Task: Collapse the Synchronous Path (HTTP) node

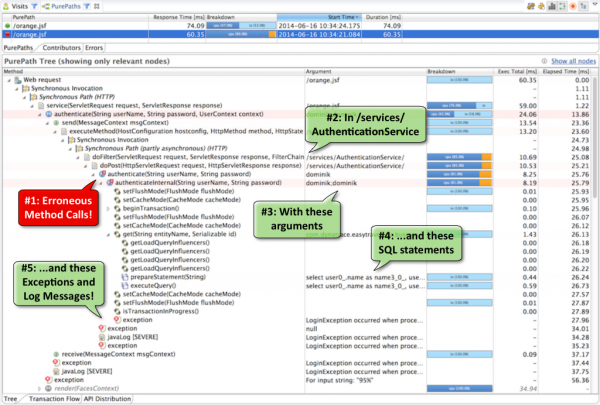Action: 24,97
